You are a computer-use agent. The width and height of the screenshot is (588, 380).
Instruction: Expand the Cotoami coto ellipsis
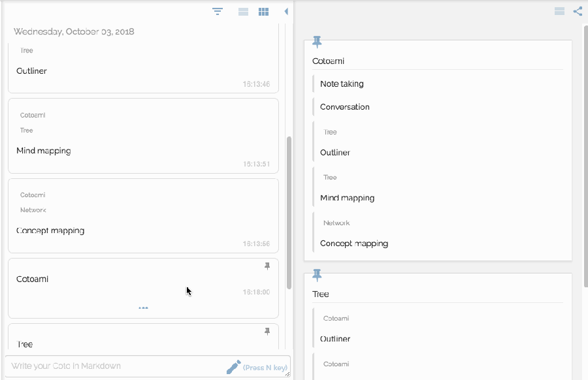pyautogui.click(x=143, y=308)
